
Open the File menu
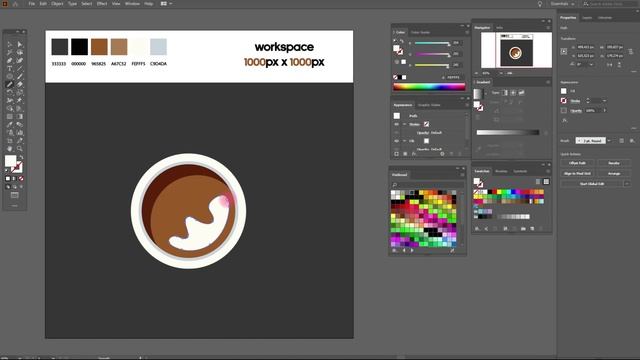click(x=31, y=4)
